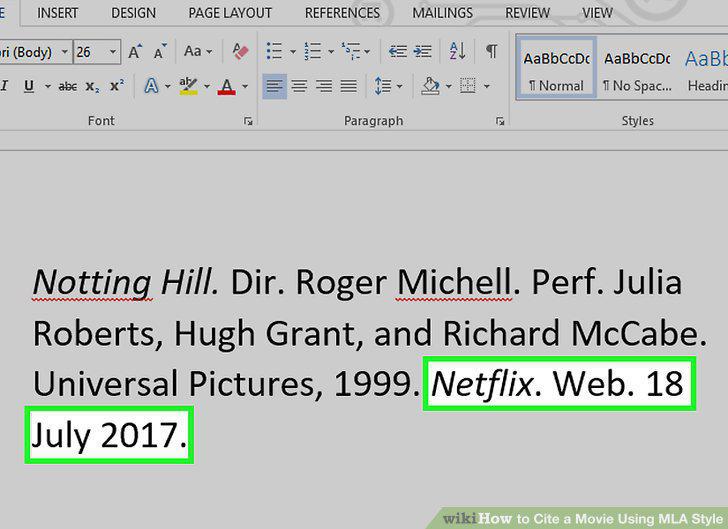The height and width of the screenshot is (529, 728).
Task: Apply the No Spacing style
Action: pos(637,70)
